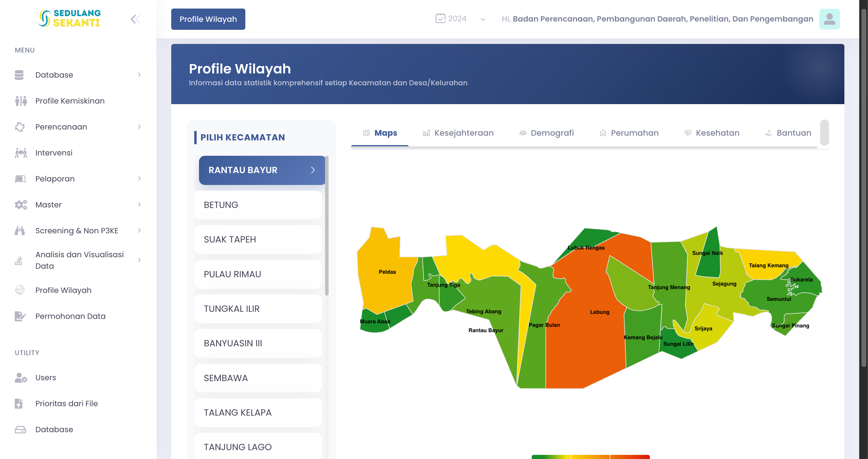Open Permohonan Data menu link
Image resolution: width=868 pixels, height=459 pixels.
71,316
